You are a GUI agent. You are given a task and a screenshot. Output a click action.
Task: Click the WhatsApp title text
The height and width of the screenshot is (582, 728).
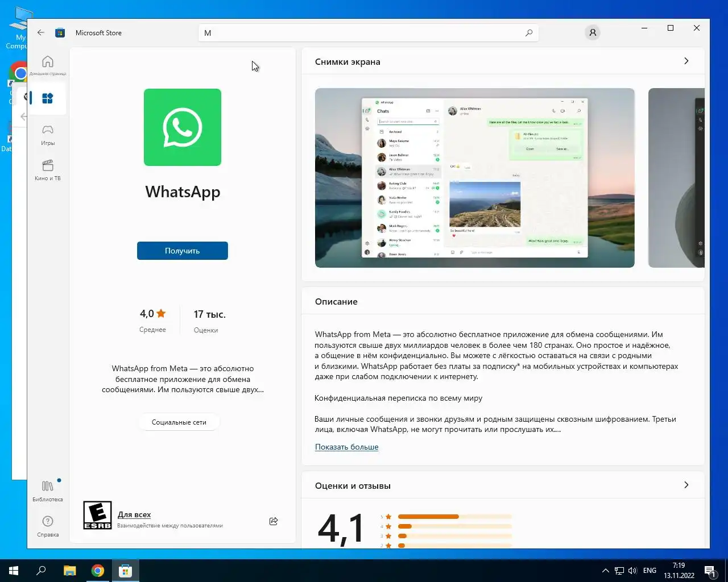click(x=183, y=192)
